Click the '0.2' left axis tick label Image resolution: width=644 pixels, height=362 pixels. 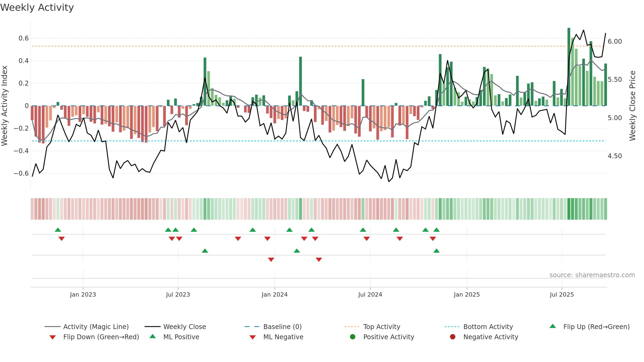[24, 83]
